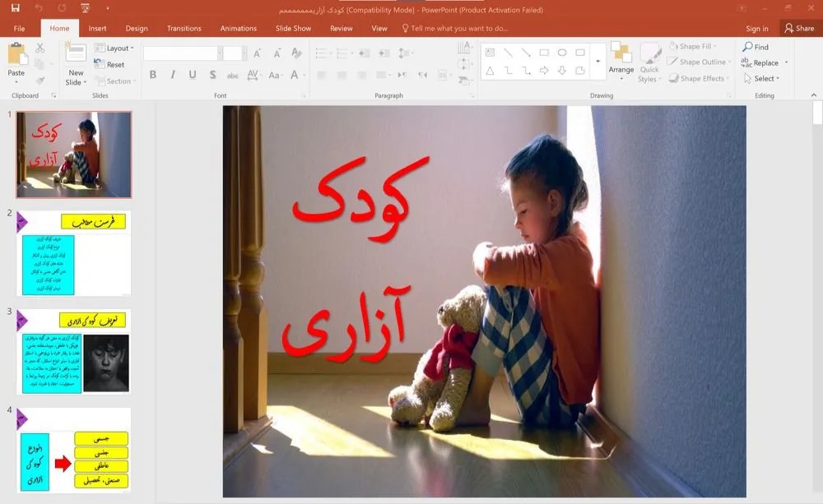Screen dimensions: 823x504
Task: Select the Oval shape in gallery
Action: (562, 53)
